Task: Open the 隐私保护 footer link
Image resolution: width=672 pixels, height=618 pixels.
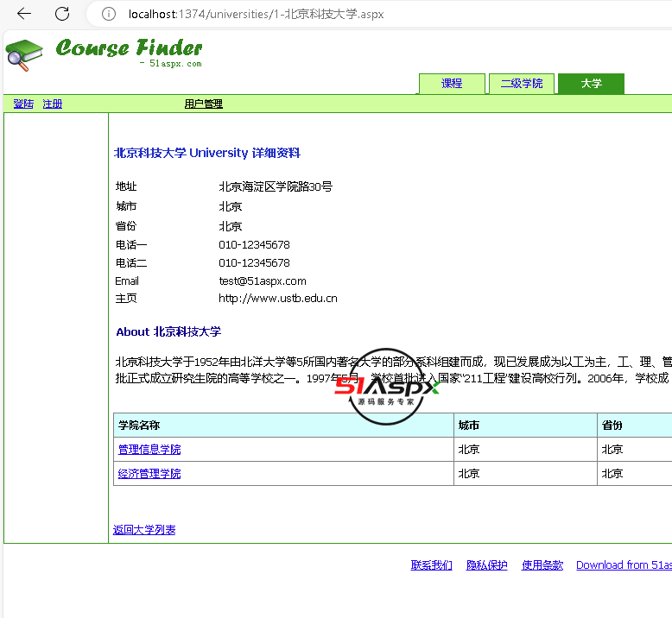Action: 487,564
